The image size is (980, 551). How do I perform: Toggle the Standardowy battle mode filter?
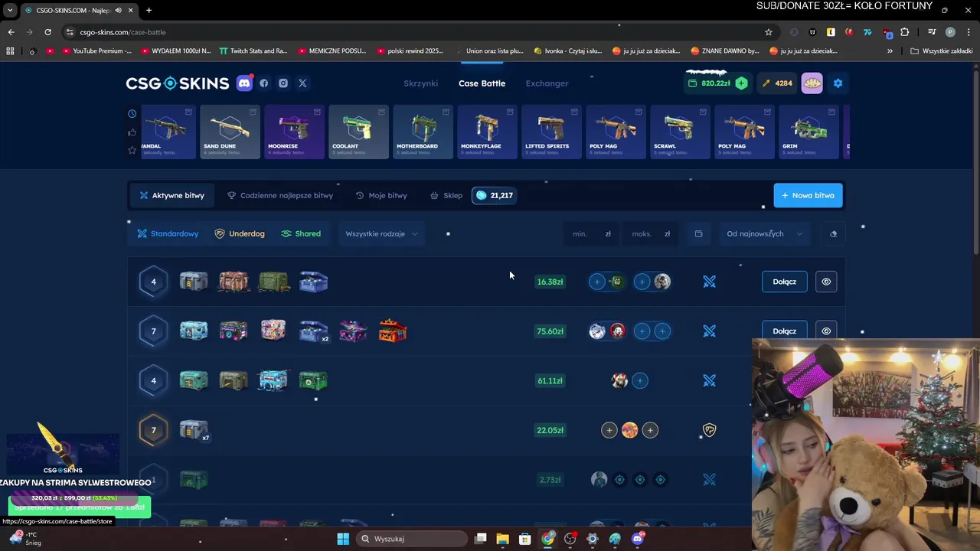pos(168,233)
